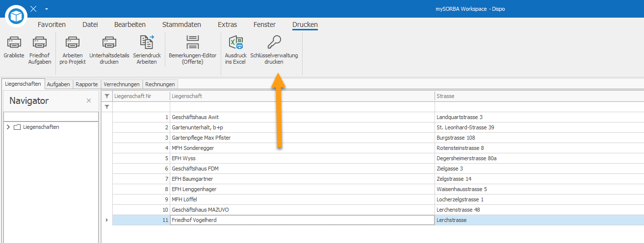Switch to the Verrechnungen tab
Image resolution: width=644 pixels, height=243 pixels.
[x=122, y=84]
